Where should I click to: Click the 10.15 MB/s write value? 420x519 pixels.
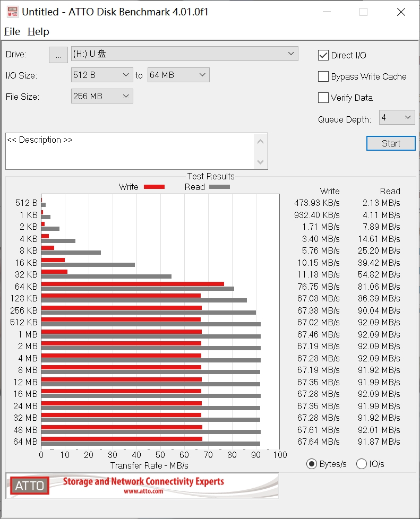tap(318, 263)
